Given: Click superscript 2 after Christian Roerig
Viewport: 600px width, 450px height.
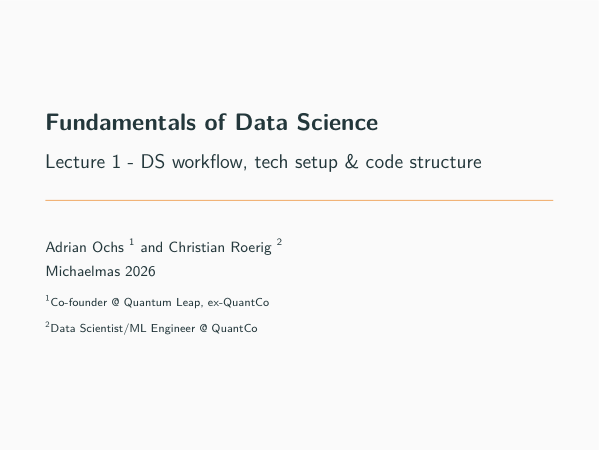Looking at the screenshot, I should pyautogui.click(x=279, y=242).
